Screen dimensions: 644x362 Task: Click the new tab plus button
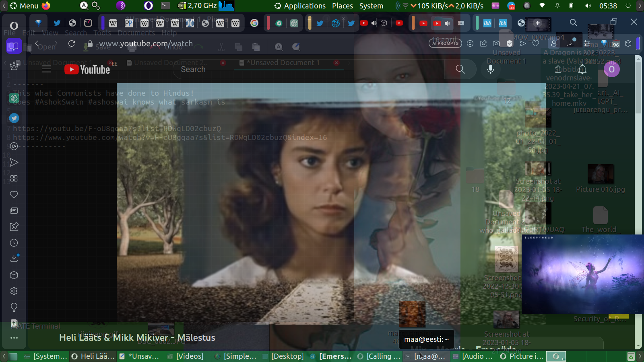click(x=538, y=23)
